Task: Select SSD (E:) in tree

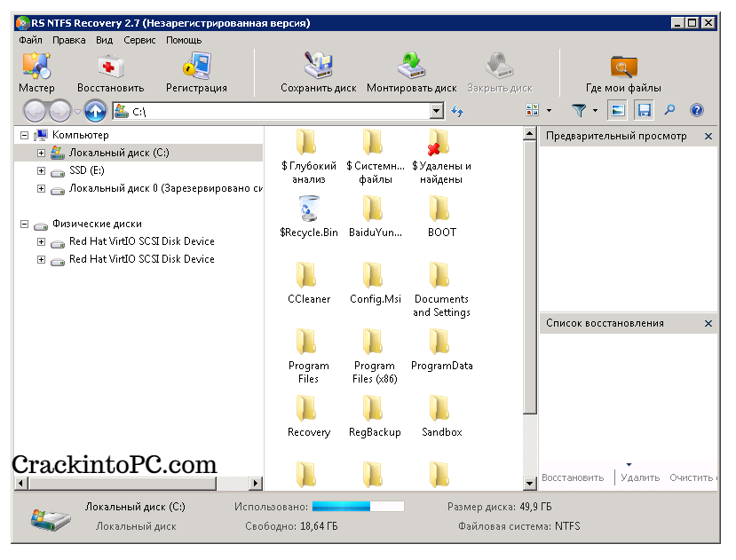Action: pos(87,170)
